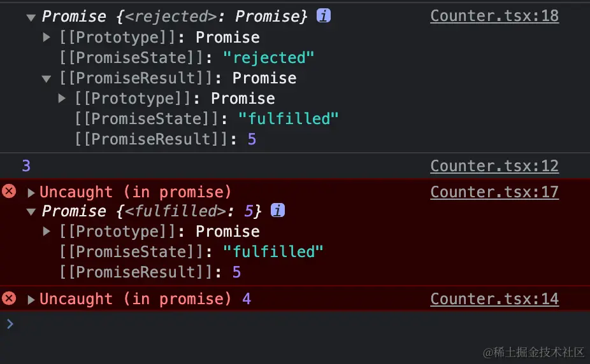Click the "rejected" PromiseState string

269,58
